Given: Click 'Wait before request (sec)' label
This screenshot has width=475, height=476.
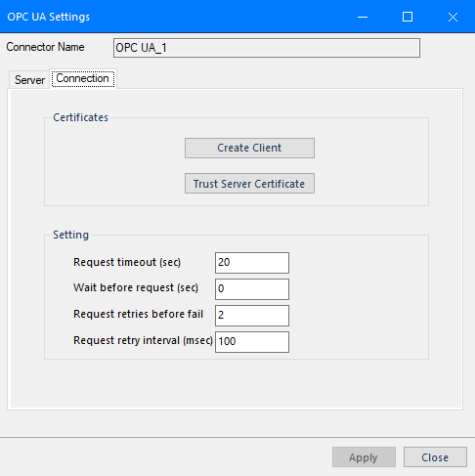Looking at the screenshot, I should click(x=136, y=287).
